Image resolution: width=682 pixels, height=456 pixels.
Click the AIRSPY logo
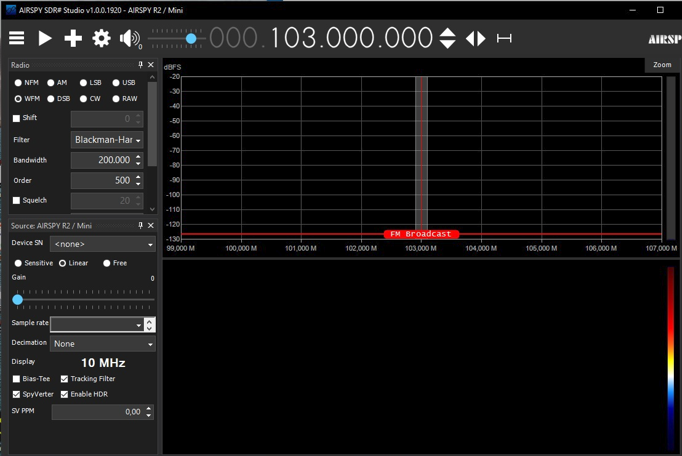pyautogui.click(x=665, y=40)
